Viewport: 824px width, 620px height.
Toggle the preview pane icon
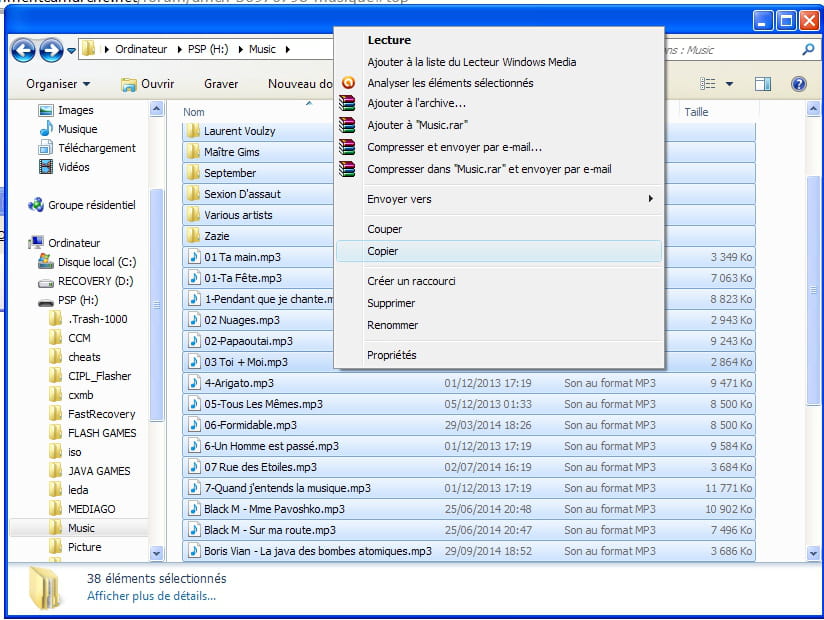[763, 84]
